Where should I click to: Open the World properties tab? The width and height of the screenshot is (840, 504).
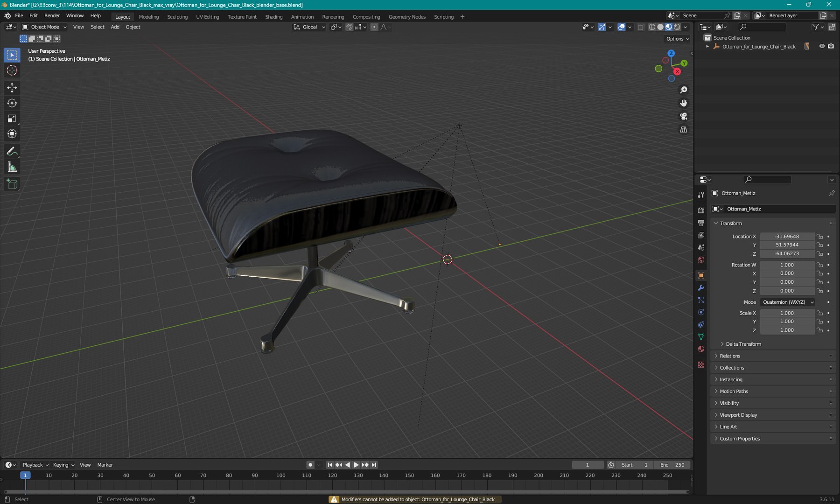(x=701, y=260)
